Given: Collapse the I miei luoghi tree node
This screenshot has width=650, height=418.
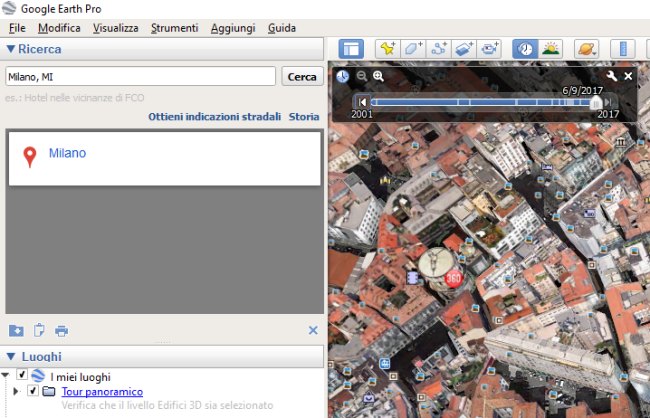Looking at the screenshot, I should coord(5,375).
